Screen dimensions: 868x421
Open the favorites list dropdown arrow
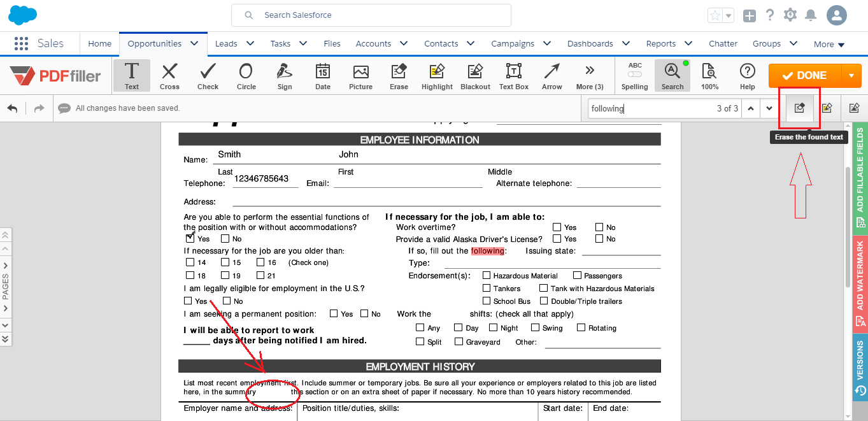(x=729, y=15)
